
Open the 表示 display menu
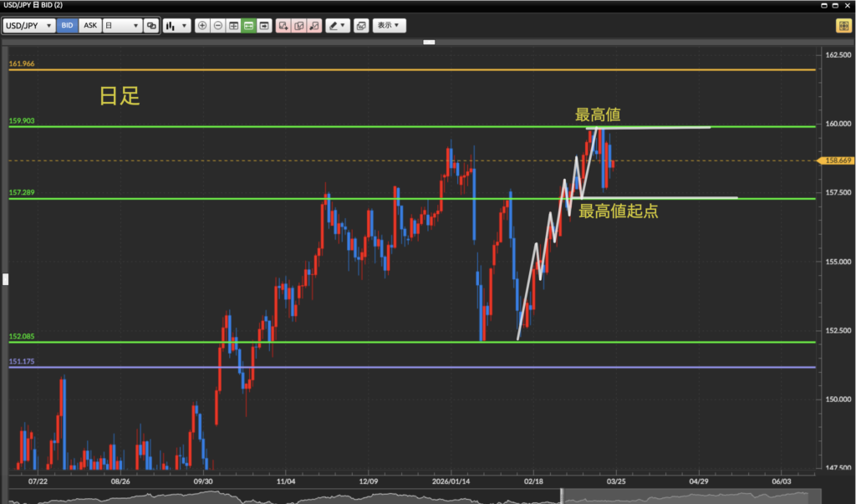[x=389, y=26]
